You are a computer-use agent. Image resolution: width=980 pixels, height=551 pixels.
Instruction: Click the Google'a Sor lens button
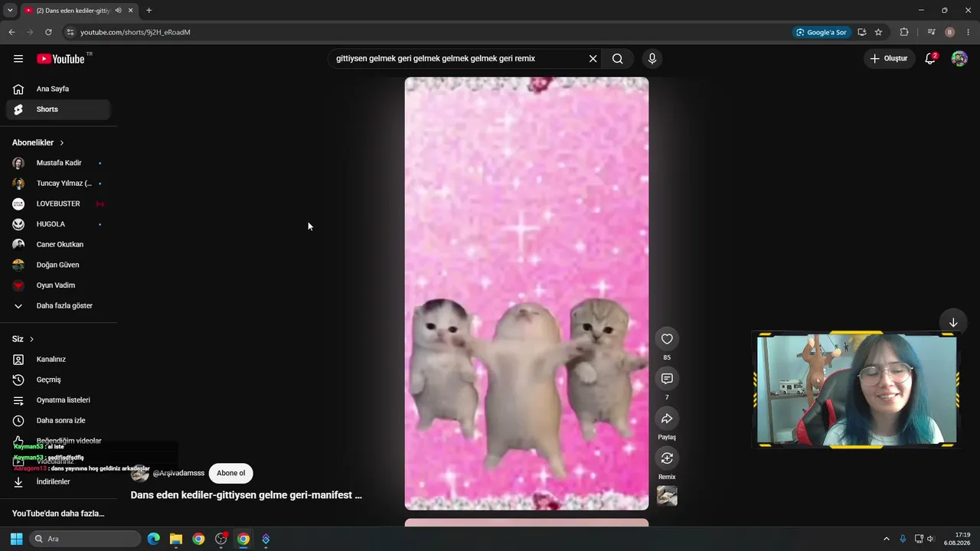(x=822, y=32)
